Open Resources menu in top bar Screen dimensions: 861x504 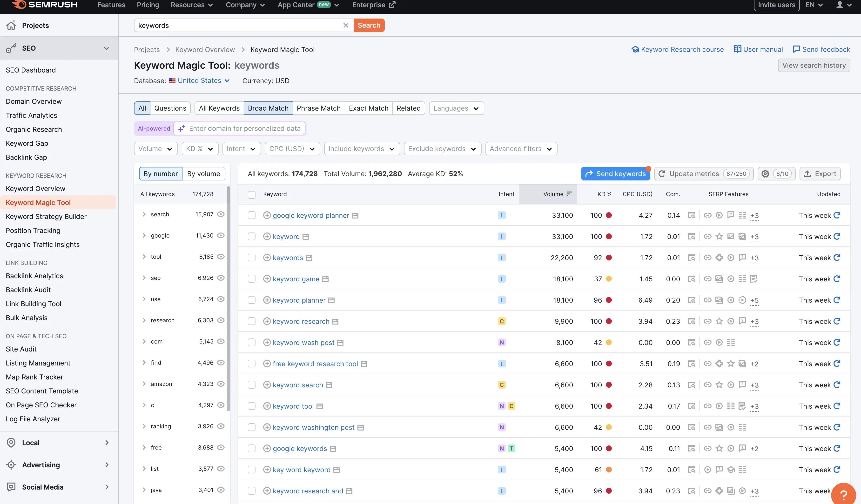click(x=192, y=5)
